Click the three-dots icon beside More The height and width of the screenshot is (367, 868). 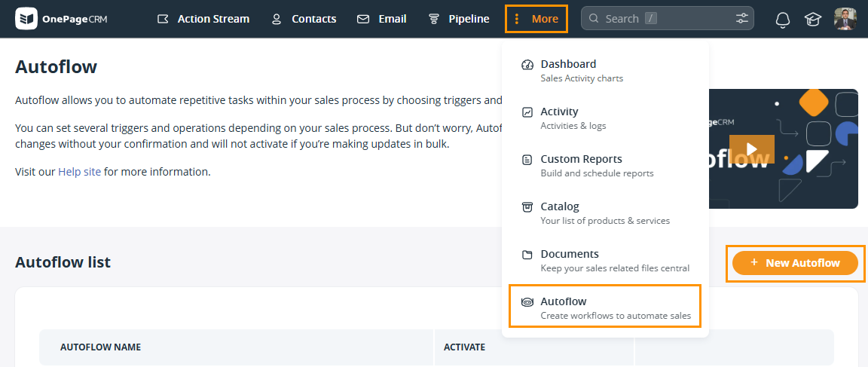(516, 20)
